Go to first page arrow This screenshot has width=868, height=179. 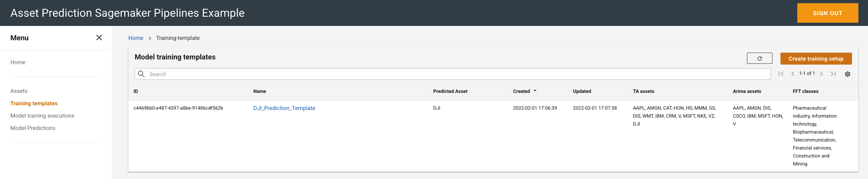781,74
